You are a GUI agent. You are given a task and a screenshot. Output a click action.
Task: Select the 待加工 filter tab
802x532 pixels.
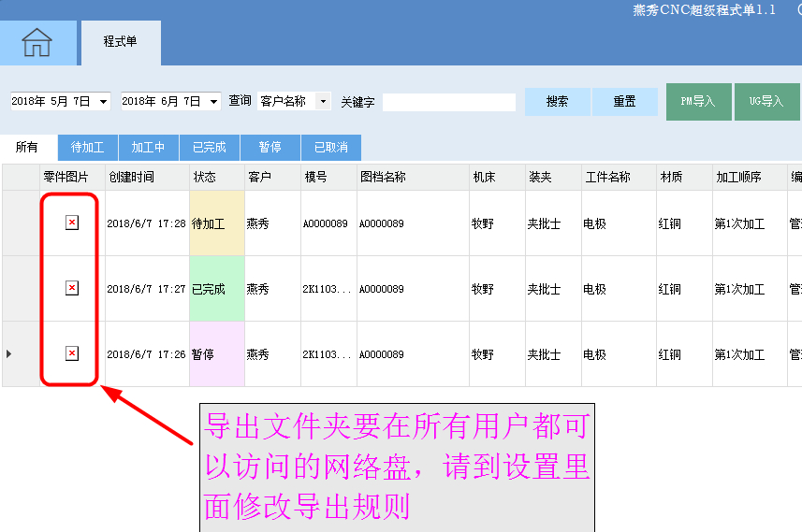click(x=88, y=148)
